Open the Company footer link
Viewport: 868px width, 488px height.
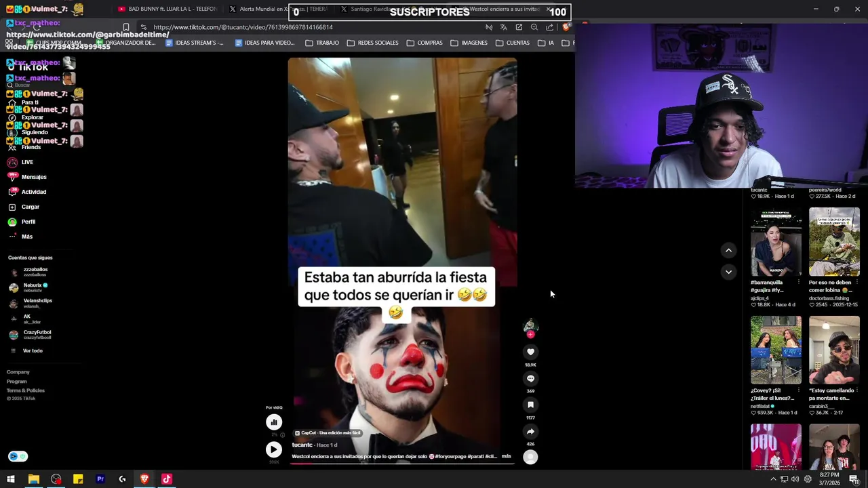18,372
